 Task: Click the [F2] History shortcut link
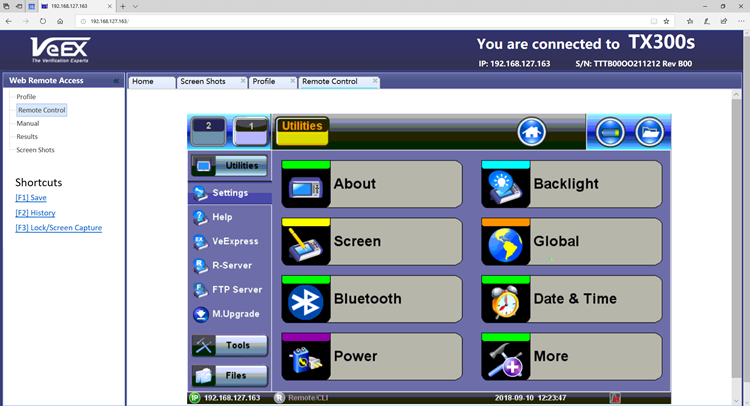pos(35,213)
